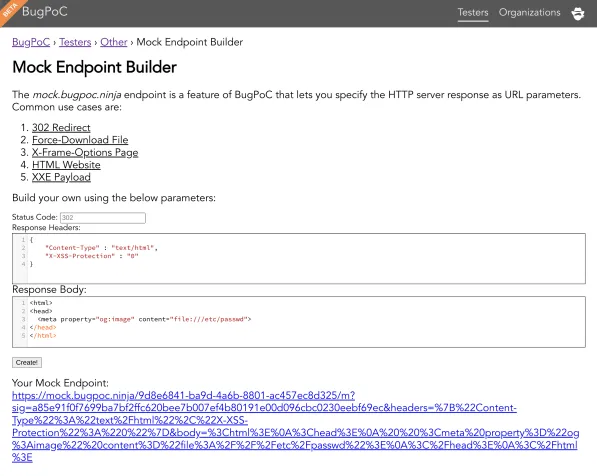
Task: Go to BugPoC breadcrumb link
Action: [31, 42]
